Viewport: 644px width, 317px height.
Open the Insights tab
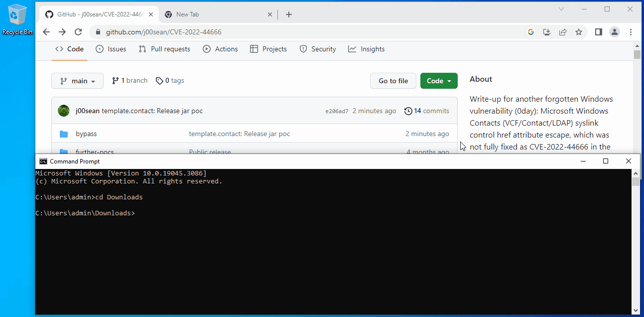tap(367, 49)
